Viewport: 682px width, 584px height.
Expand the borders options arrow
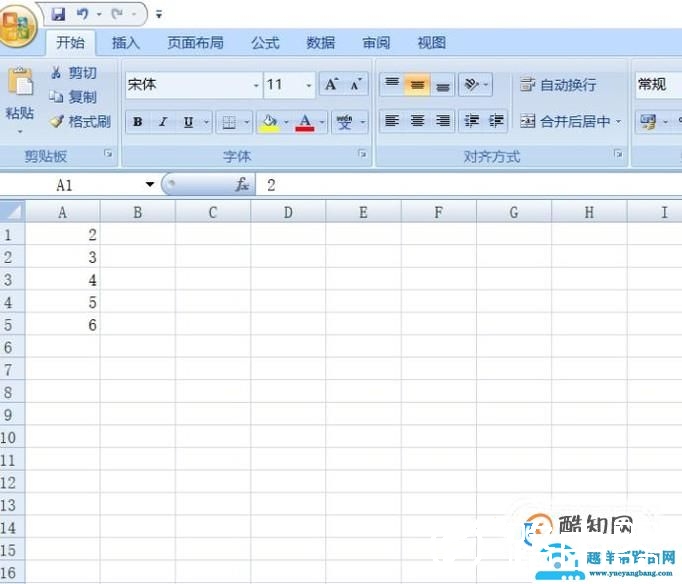tap(247, 122)
